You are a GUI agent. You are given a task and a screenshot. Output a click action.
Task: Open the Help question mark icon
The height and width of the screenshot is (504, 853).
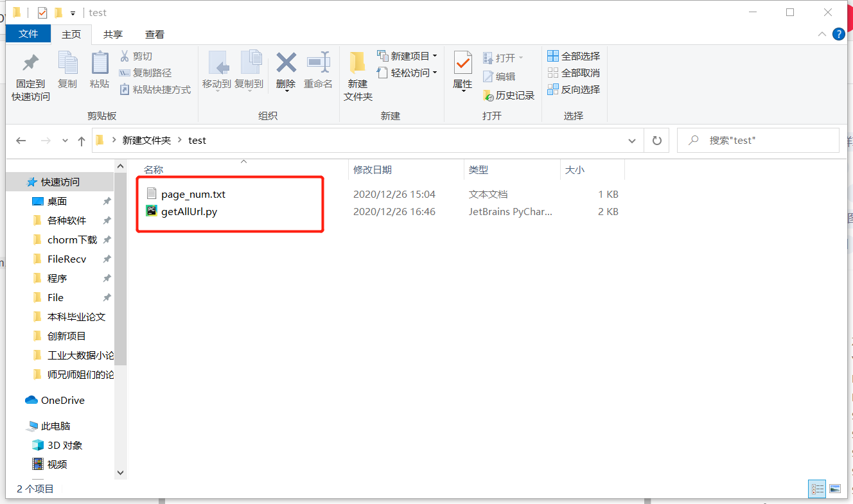tap(838, 34)
